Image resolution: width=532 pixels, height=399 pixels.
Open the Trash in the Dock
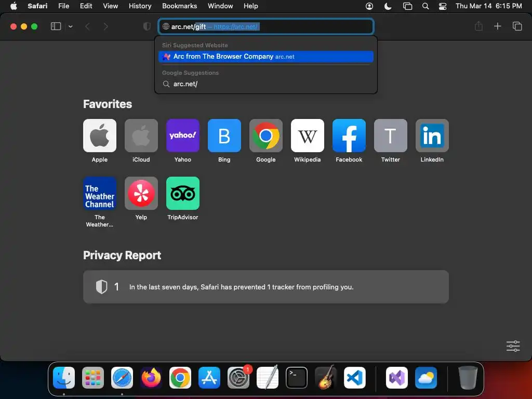coord(468,378)
